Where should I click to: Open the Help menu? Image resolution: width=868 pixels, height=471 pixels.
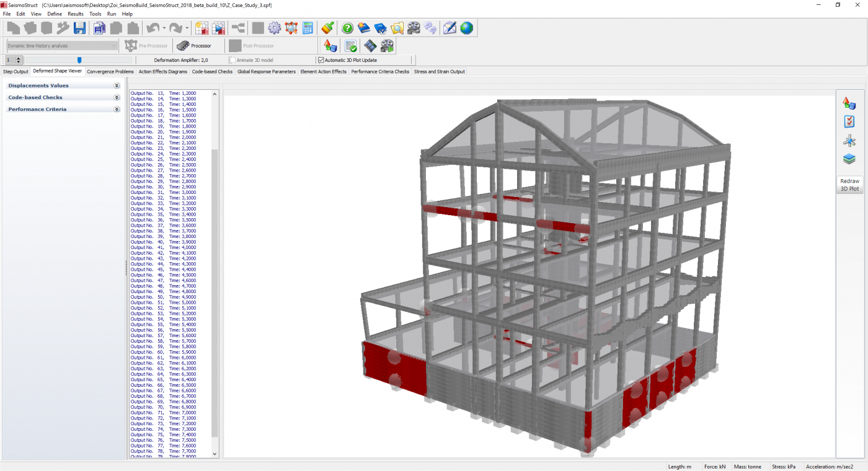127,14
